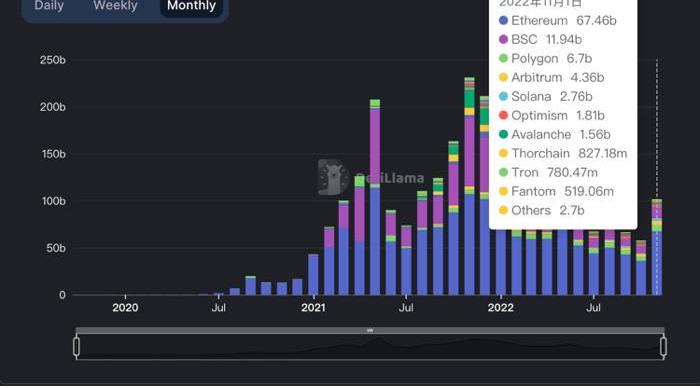This screenshot has width=700, height=388.
Task: Click the 'BSC 11.94b' tooltip text
Action: (546, 39)
